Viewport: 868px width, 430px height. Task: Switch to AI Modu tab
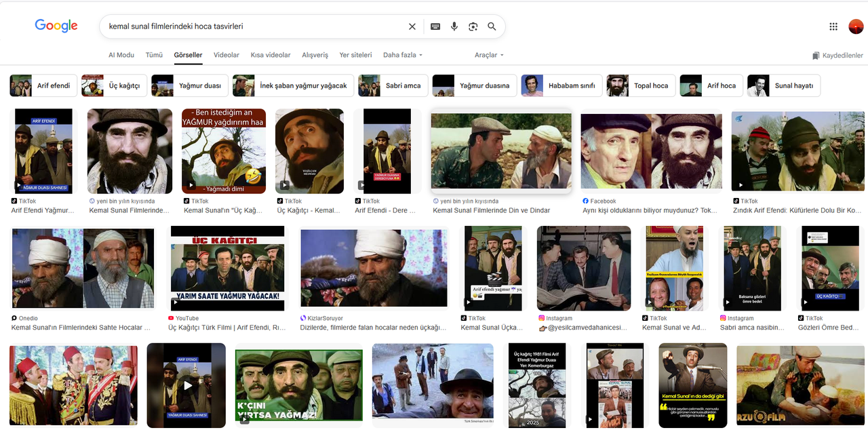click(x=121, y=55)
